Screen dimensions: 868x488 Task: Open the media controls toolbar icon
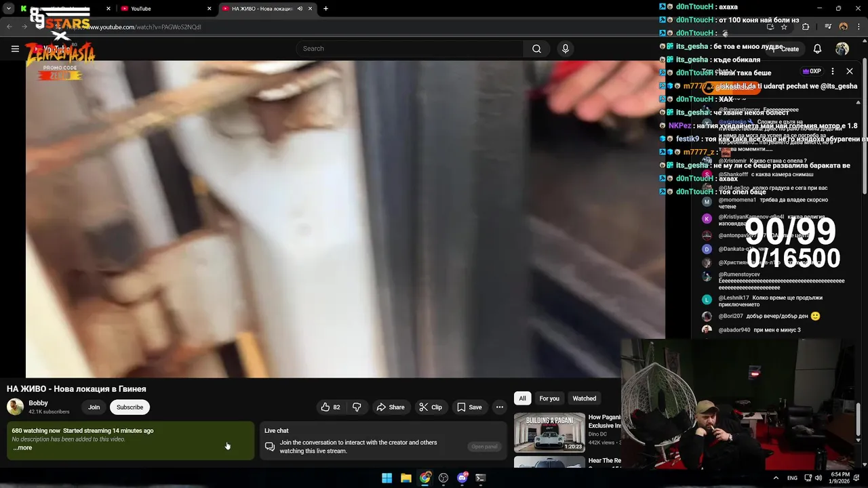click(829, 27)
